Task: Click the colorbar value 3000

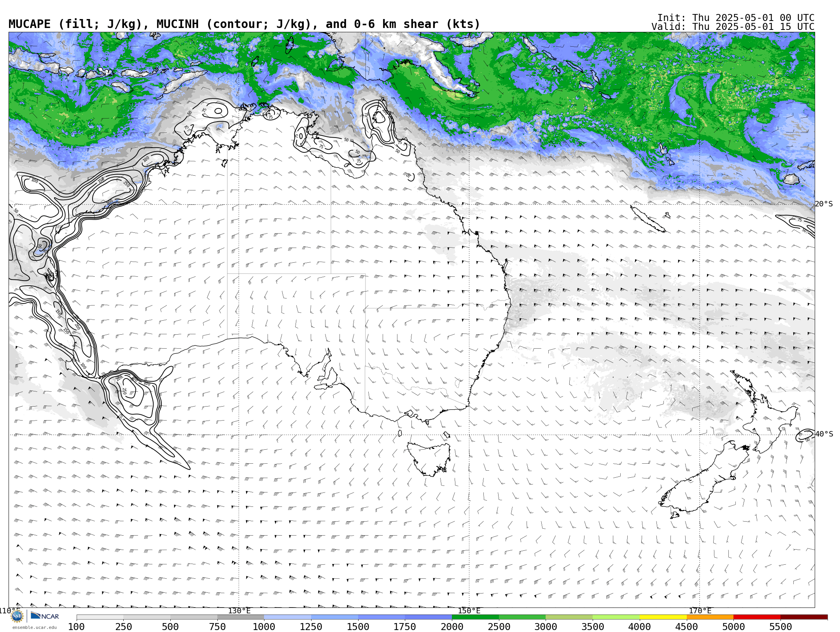Action: [546, 627]
